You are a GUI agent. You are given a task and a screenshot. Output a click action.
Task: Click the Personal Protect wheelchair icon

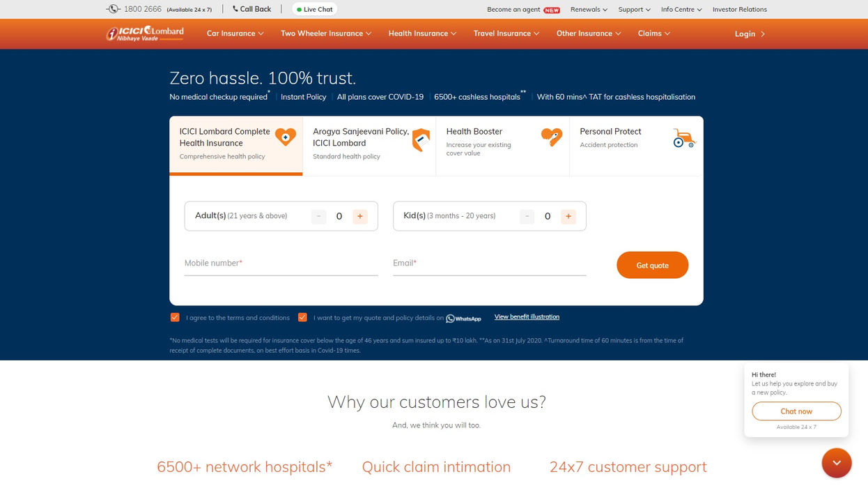684,138
